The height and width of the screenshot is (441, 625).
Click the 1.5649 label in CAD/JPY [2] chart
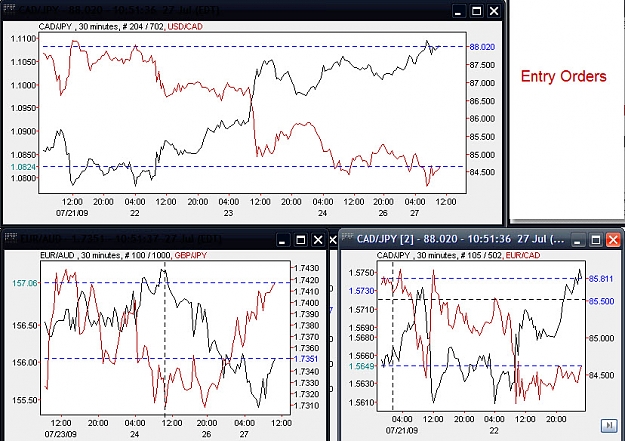[x=362, y=366]
